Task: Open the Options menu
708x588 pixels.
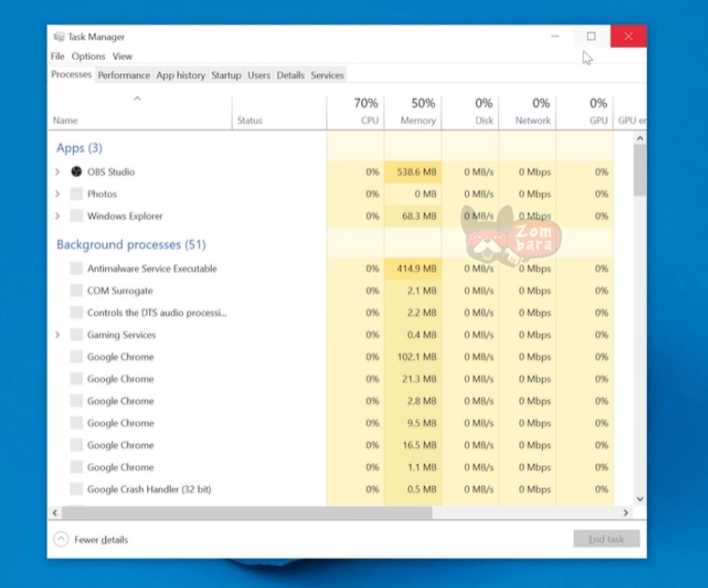Action: 88,56
